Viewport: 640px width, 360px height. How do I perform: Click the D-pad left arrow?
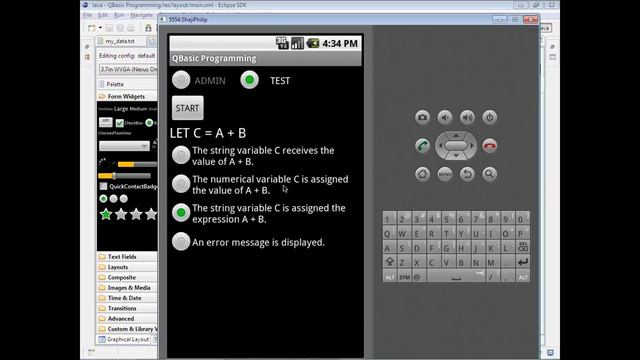point(440,146)
